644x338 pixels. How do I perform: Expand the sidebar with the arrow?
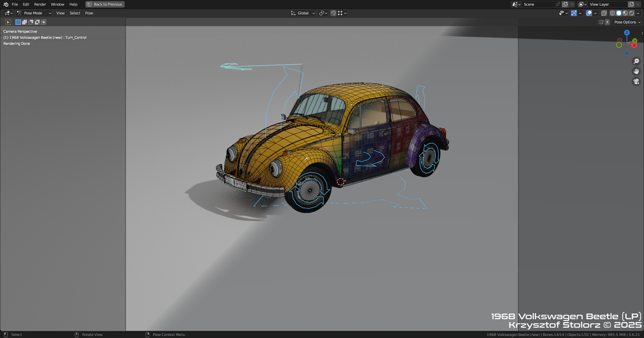pos(642,33)
